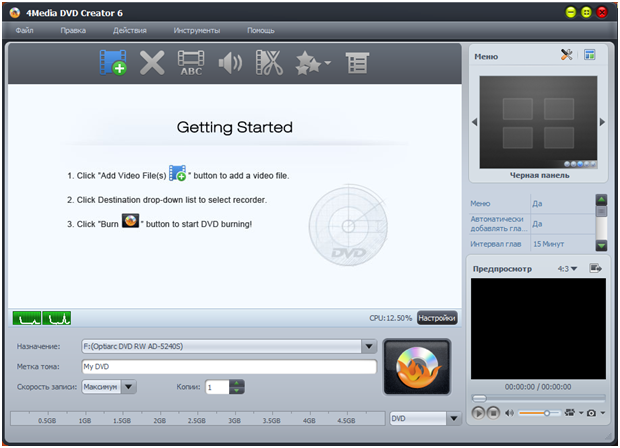This screenshot has width=620, height=448.
Task: Click the Настройки button
Action: pyautogui.click(x=437, y=318)
